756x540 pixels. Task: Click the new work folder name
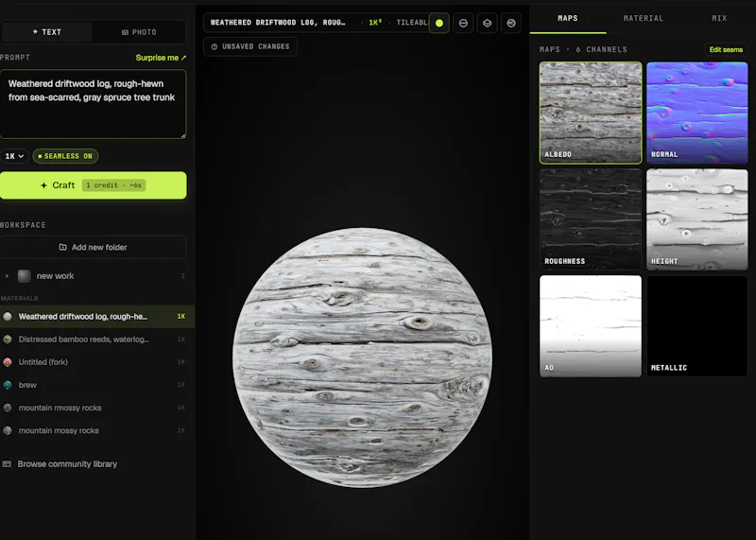[x=55, y=276]
